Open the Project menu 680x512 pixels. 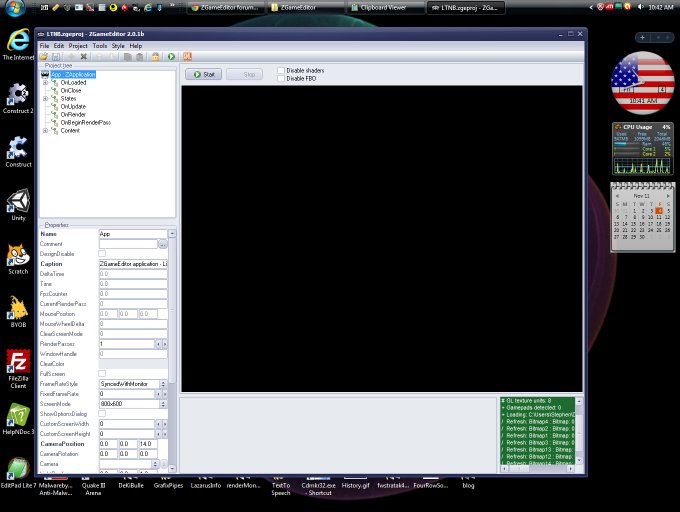78,46
